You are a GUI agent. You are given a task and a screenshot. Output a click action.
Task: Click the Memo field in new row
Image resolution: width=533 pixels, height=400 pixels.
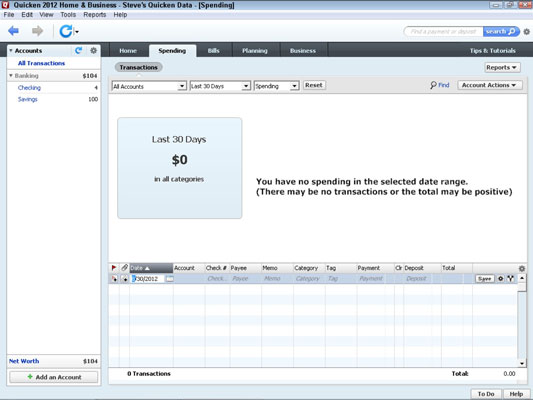pos(277,279)
